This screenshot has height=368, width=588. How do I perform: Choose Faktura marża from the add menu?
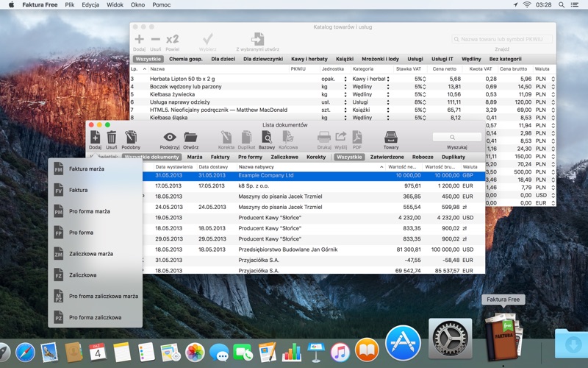[96, 169]
